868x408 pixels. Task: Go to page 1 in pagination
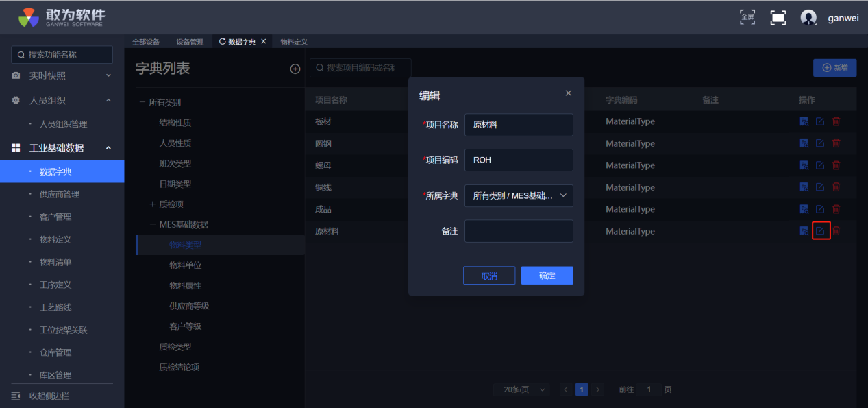pyautogui.click(x=582, y=389)
